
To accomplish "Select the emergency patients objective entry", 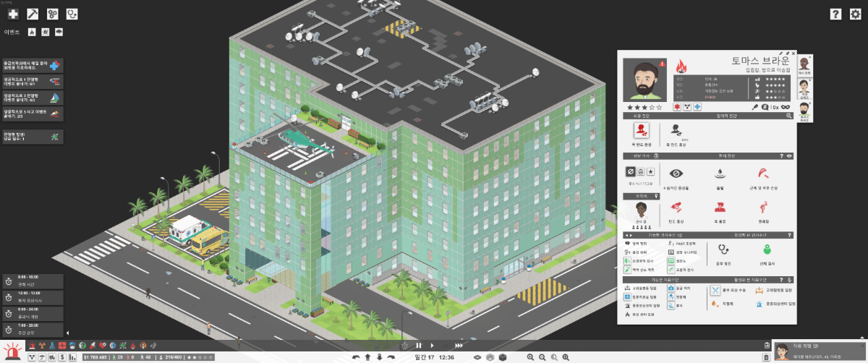I will point(33,65).
